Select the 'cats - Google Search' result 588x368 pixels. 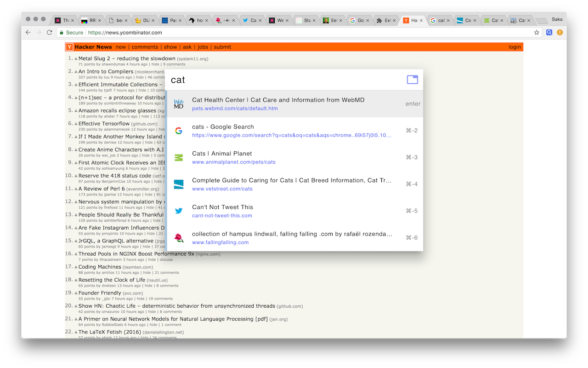coord(295,131)
